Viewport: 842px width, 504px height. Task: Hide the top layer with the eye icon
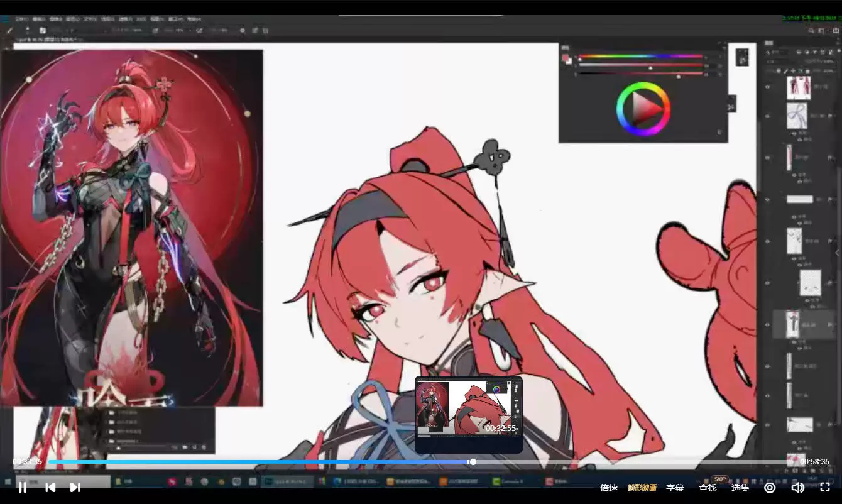pos(767,87)
